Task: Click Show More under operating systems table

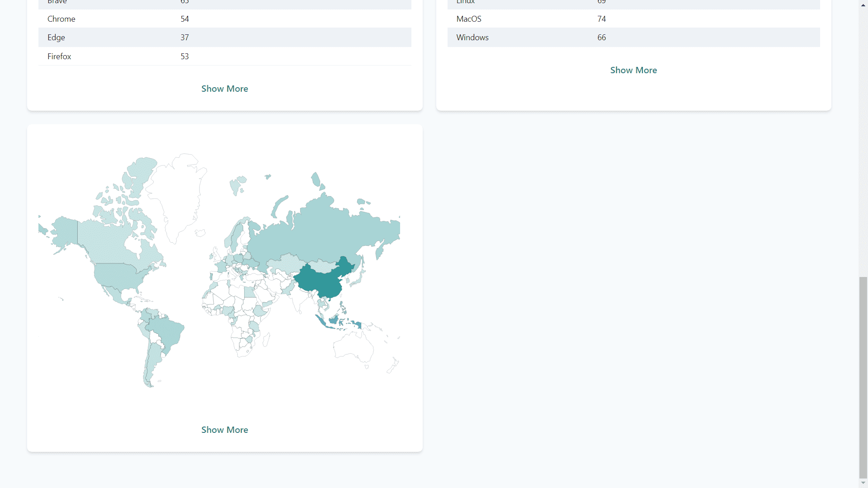Action: (x=633, y=70)
